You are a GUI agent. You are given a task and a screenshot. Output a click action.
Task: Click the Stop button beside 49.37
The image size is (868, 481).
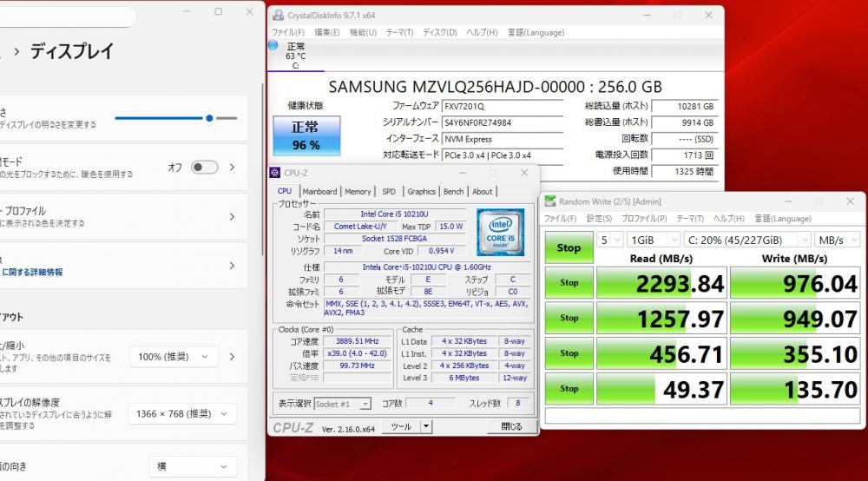(x=569, y=389)
